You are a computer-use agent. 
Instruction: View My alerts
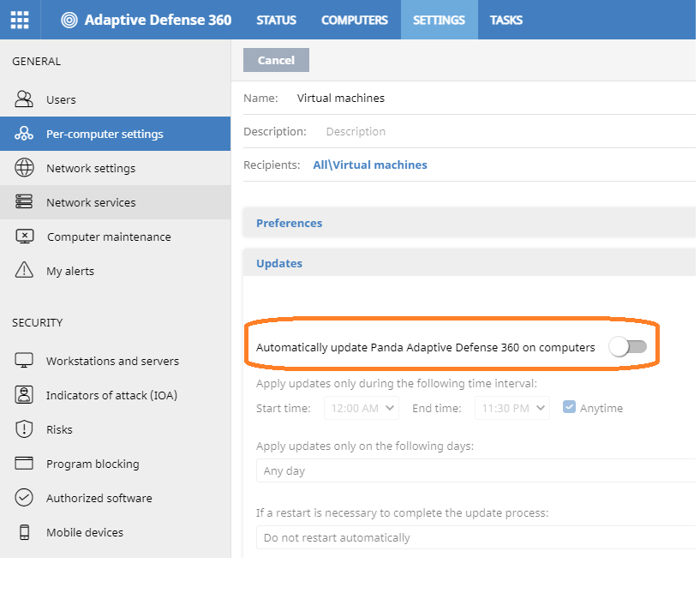pos(115,271)
